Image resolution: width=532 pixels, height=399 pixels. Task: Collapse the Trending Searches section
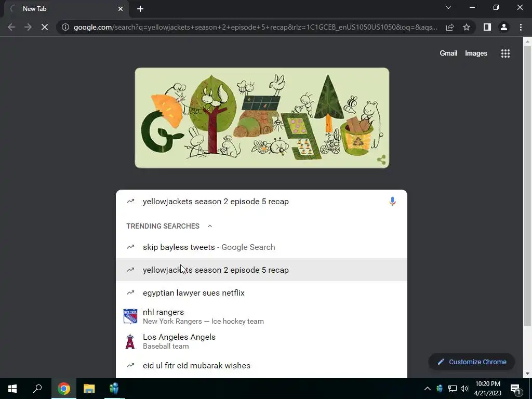click(210, 226)
